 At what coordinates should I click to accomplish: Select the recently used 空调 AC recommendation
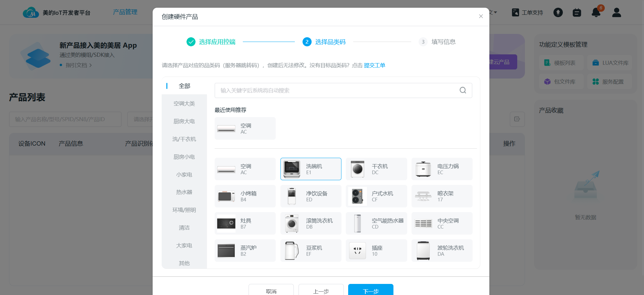click(x=245, y=128)
